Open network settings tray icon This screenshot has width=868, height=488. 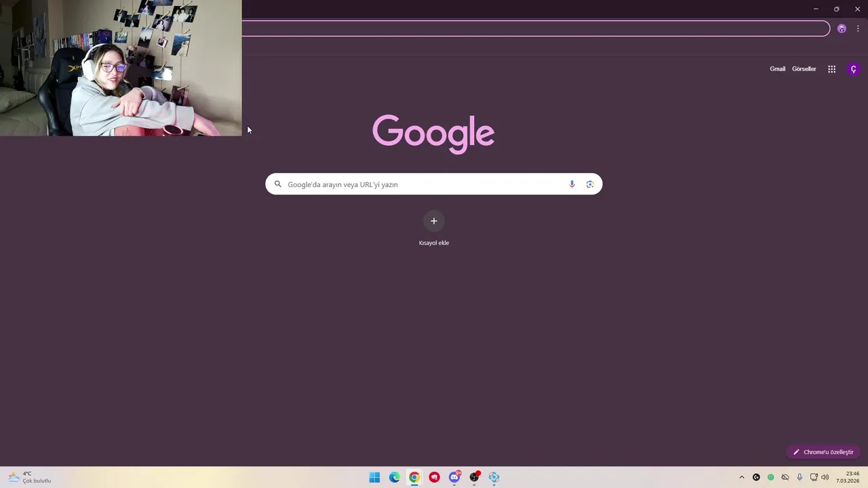(x=814, y=477)
